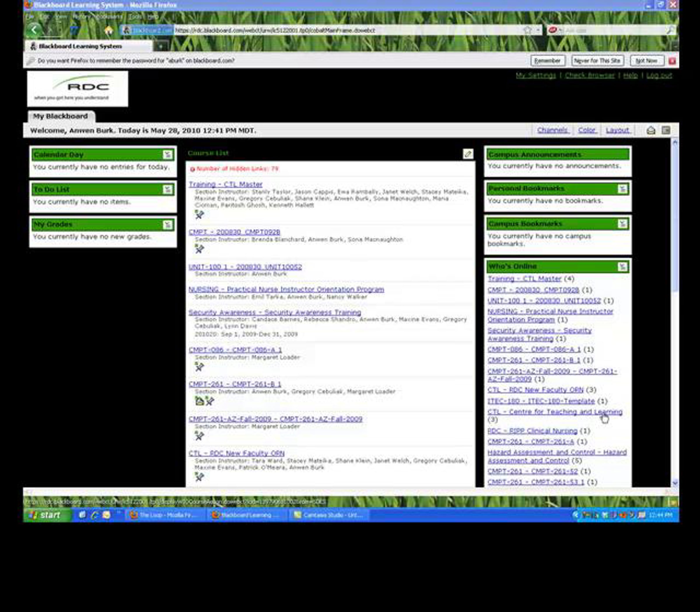Open the Color link
This screenshot has width=700, height=612.
pos(587,130)
